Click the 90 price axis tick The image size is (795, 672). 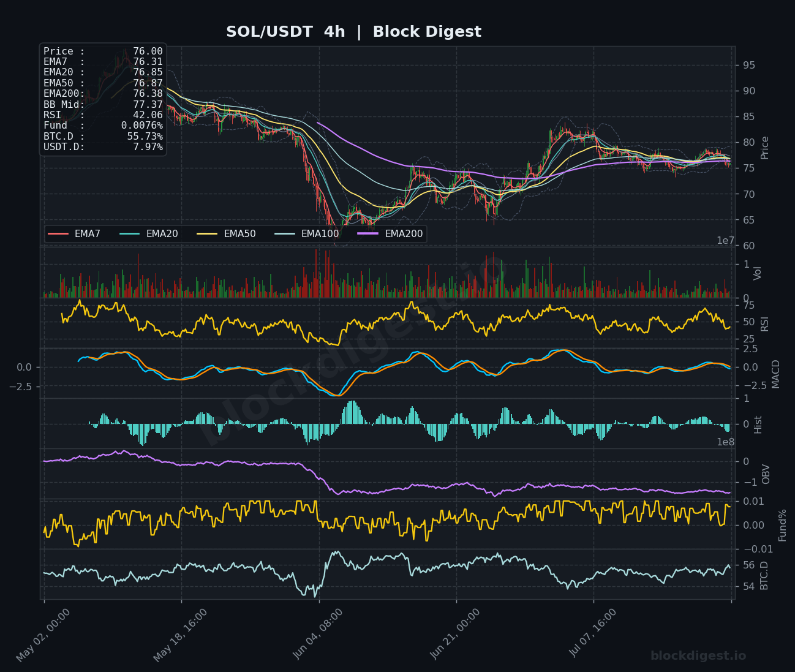(x=749, y=91)
